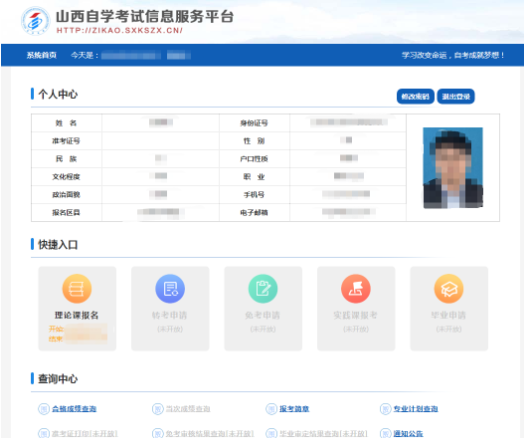The height and width of the screenshot is (438, 524).
Task: Open the 报考简章 link
Action: [294, 409]
